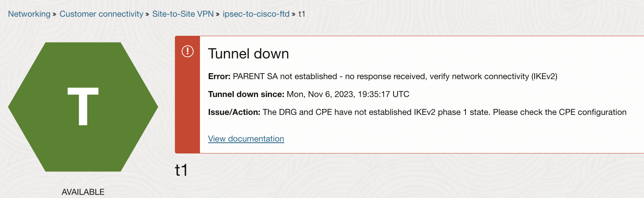Click the Mon, Nov 6, 2023 timestamp
The image size is (644, 198).
click(x=348, y=94)
